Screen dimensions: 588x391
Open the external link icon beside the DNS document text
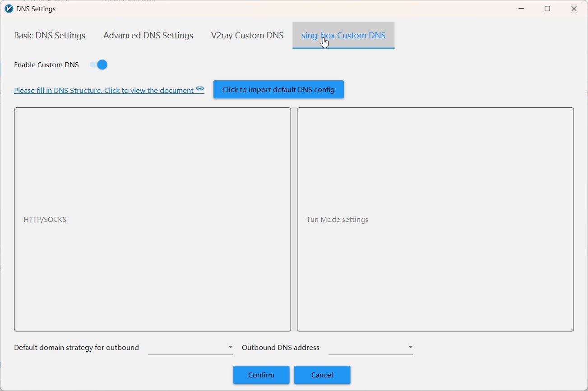(200, 89)
